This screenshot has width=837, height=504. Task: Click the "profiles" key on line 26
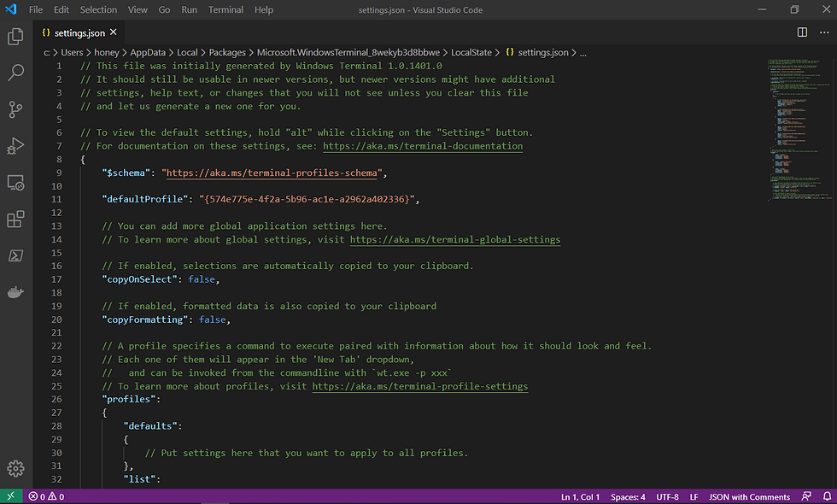(129, 399)
